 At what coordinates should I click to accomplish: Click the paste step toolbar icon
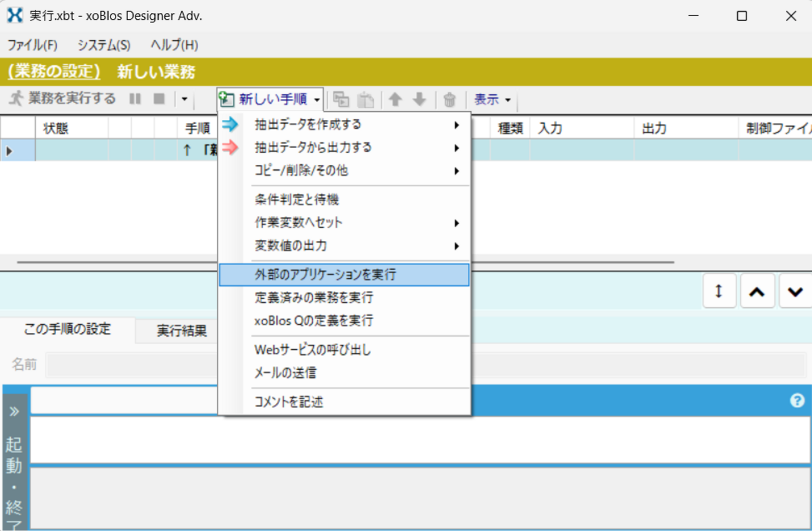click(365, 99)
